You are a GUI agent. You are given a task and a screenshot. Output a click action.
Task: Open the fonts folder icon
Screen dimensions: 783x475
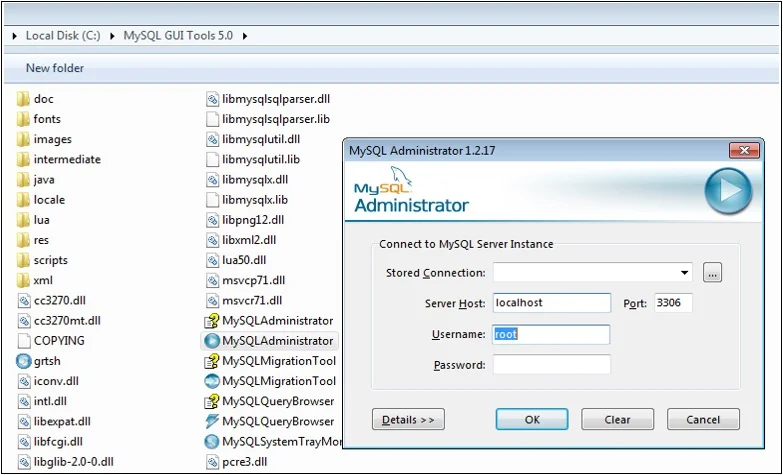(x=23, y=119)
